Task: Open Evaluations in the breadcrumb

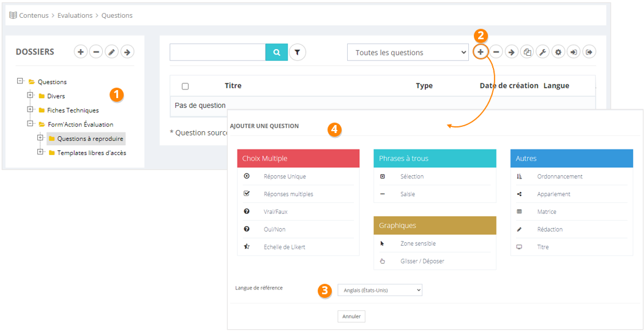Action: click(75, 15)
